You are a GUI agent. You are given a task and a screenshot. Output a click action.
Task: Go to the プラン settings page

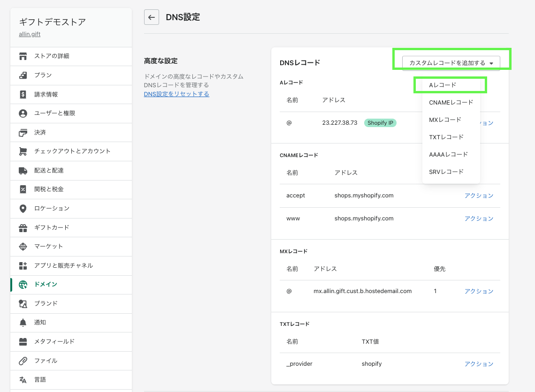(x=71, y=75)
